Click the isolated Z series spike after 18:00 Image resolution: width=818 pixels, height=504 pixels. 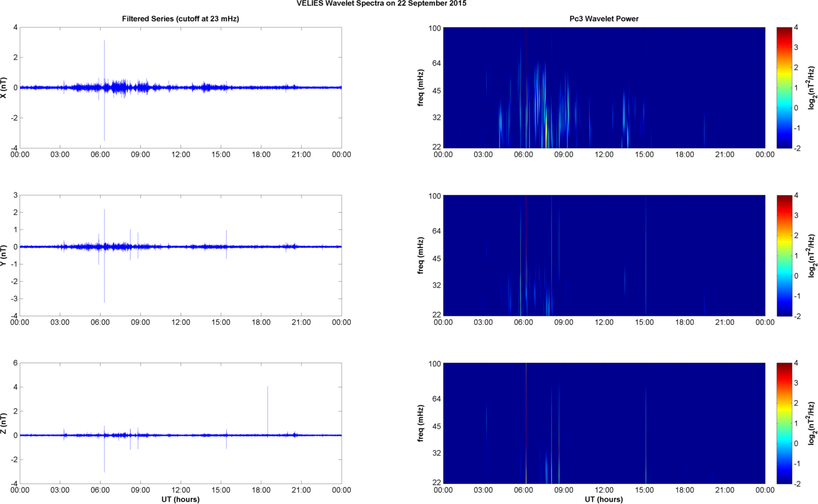click(x=267, y=402)
